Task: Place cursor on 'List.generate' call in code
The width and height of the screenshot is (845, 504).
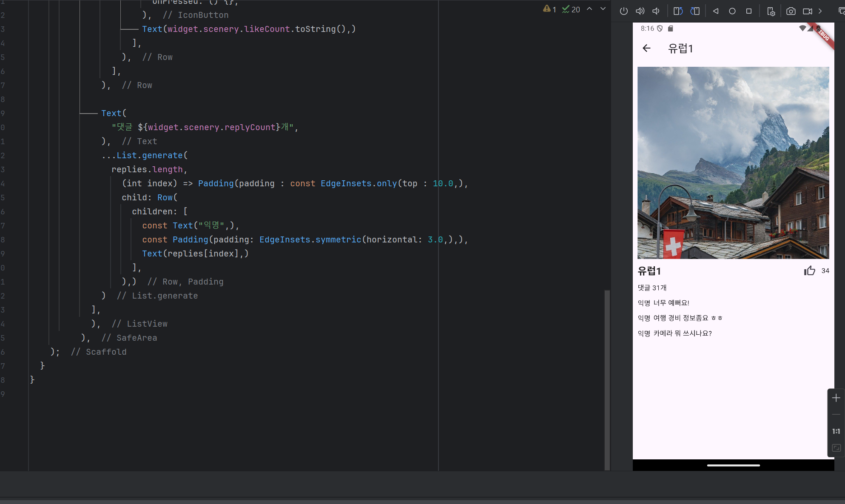Action: click(150, 155)
